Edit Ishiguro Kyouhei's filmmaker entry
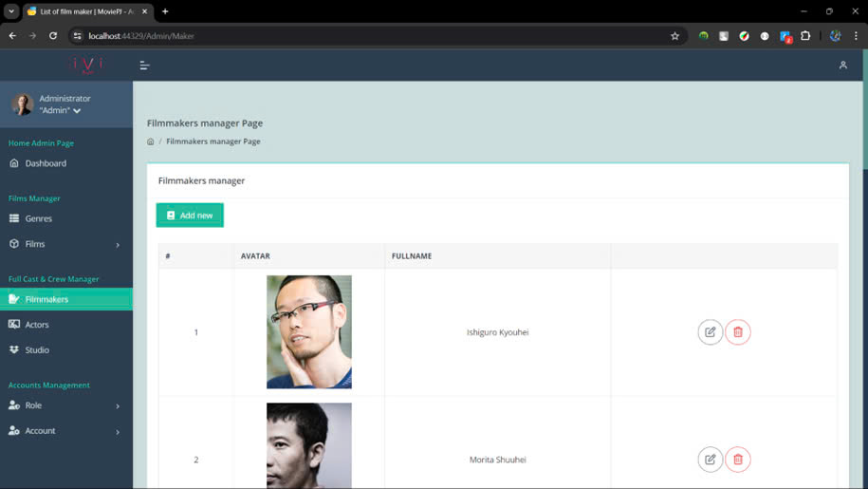 point(710,332)
